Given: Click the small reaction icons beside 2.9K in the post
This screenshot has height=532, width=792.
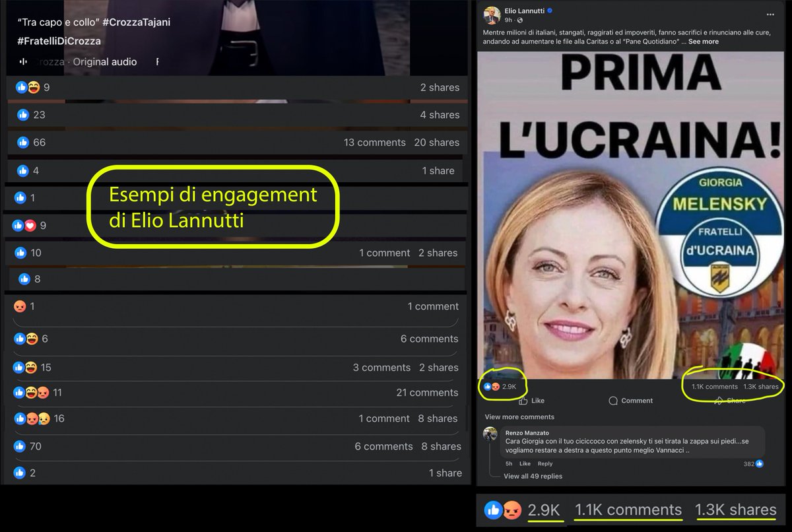Looking at the screenshot, I should (x=492, y=387).
